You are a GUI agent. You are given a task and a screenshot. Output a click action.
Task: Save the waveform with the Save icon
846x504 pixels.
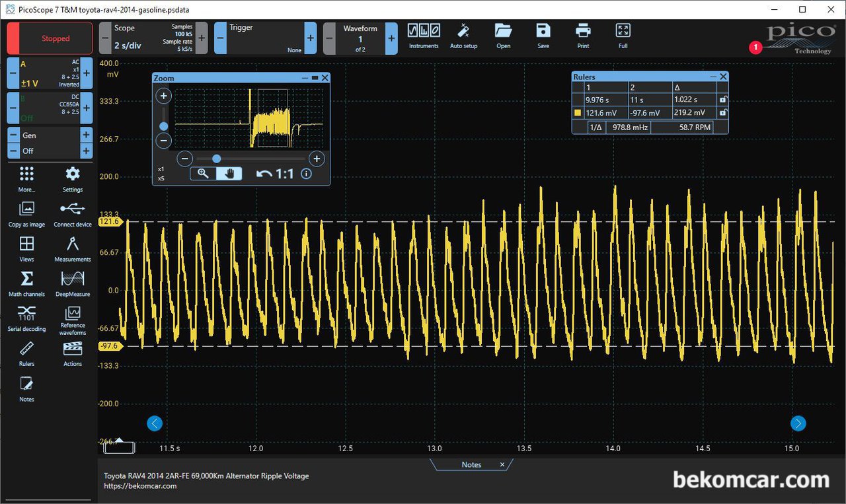point(543,36)
